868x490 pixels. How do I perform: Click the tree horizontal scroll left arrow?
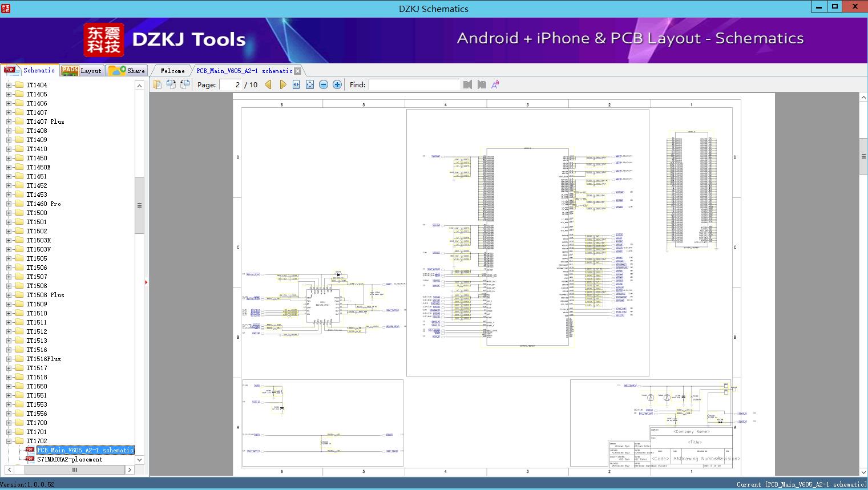[x=9, y=469]
